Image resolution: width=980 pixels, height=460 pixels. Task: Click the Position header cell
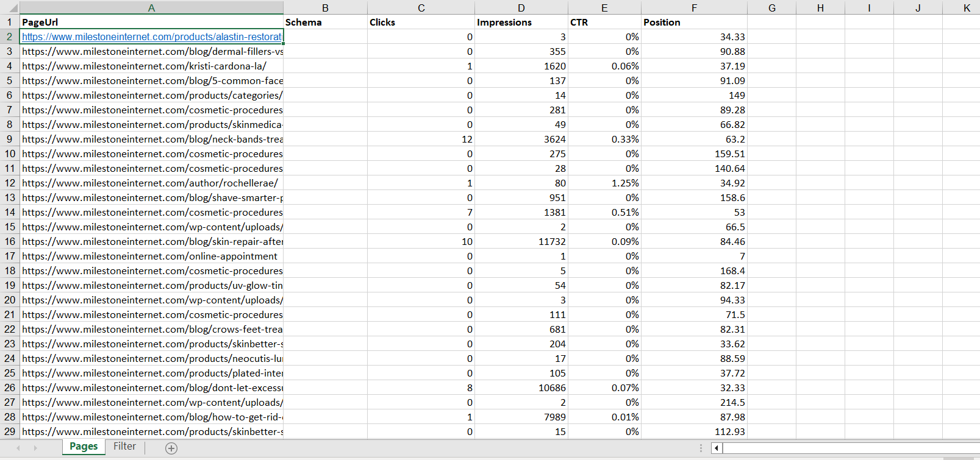click(694, 22)
